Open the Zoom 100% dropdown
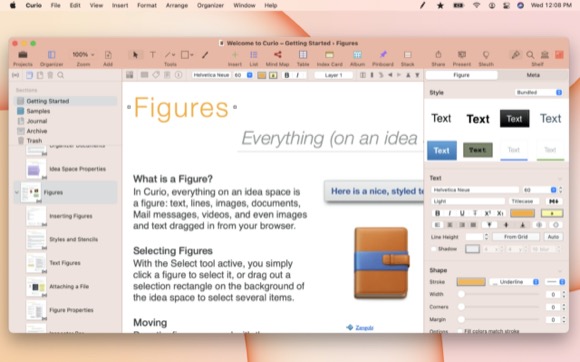The width and height of the screenshot is (580, 362). [83, 55]
